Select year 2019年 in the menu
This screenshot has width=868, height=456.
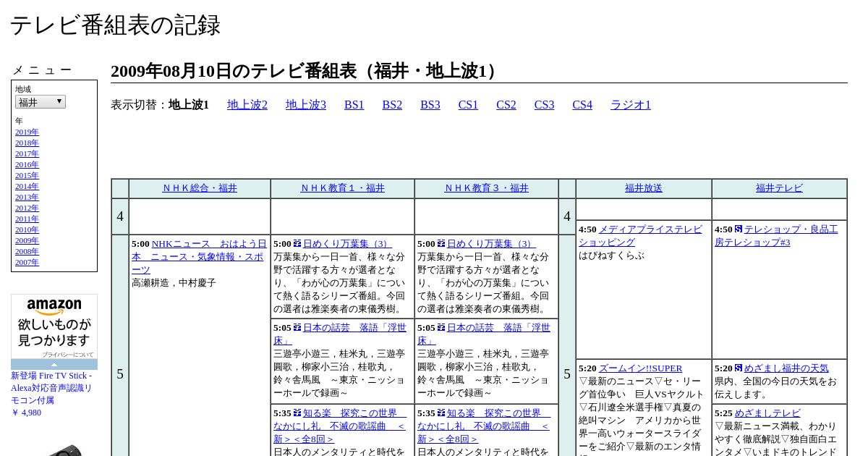pyautogui.click(x=27, y=132)
